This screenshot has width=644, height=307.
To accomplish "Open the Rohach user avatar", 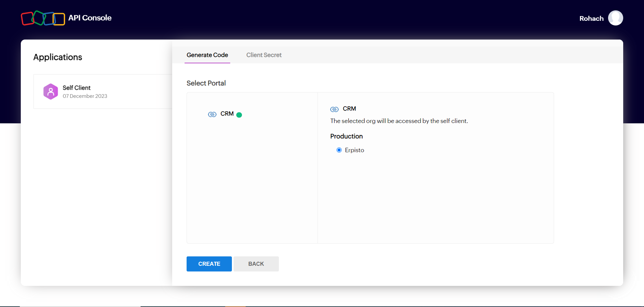I will pos(615,18).
